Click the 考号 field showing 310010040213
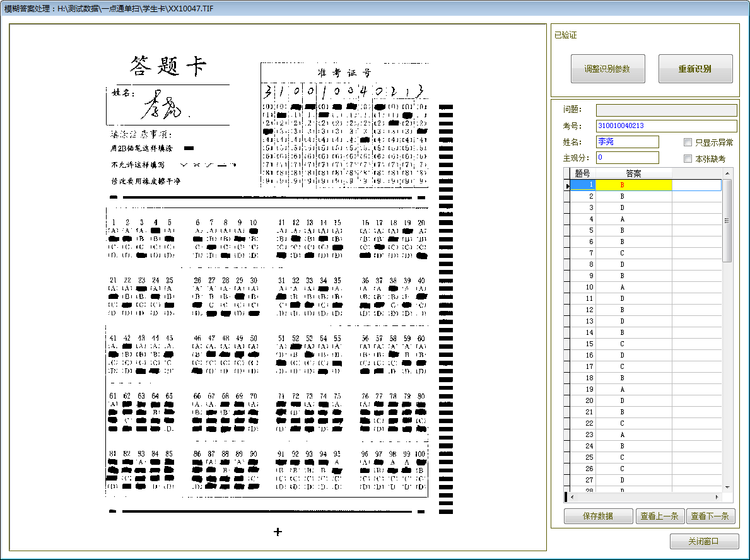This screenshot has height=560, width=750. pos(666,126)
